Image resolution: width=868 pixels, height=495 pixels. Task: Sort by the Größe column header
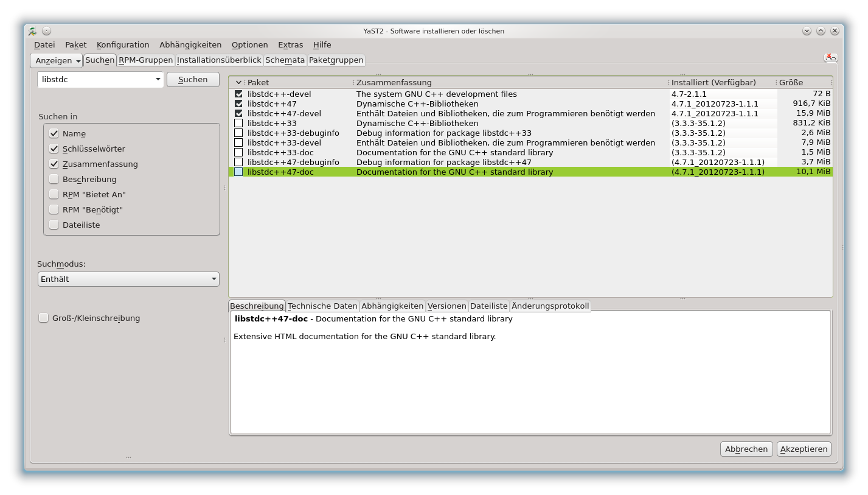point(804,82)
